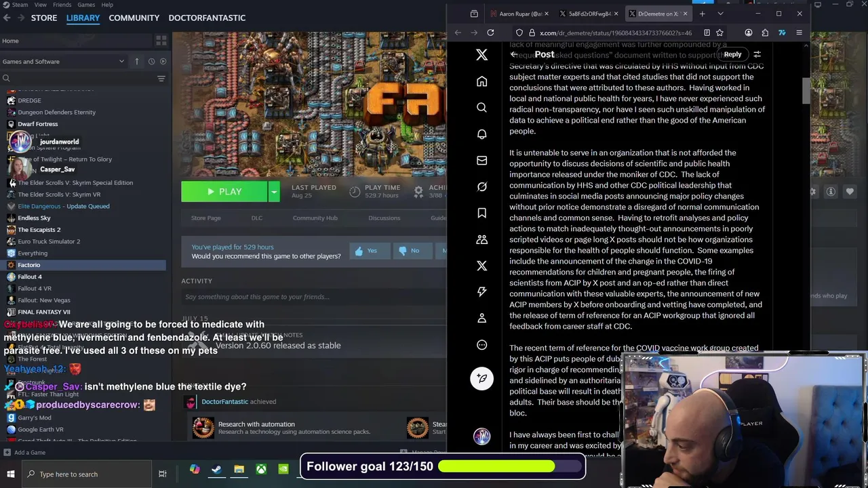The image size is (868, 488).
Task: Open the DLC link for Factorio
Action: (257, 218)
